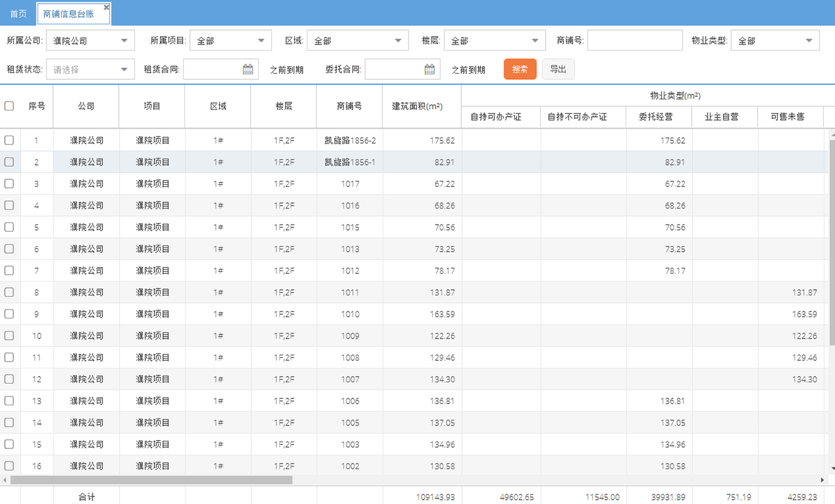Check row 4 checkbox for shop 1016
This screenshot has width=835, height=504.
pyautogui.click(x=9, y=206)
